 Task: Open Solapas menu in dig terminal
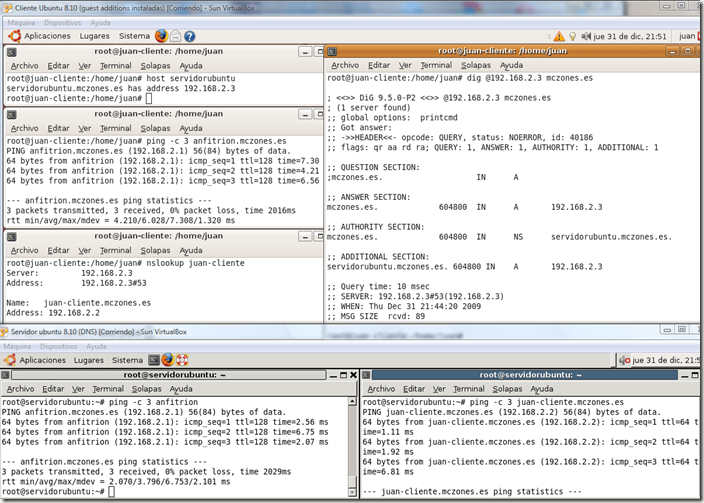click(x=476, y=65)
